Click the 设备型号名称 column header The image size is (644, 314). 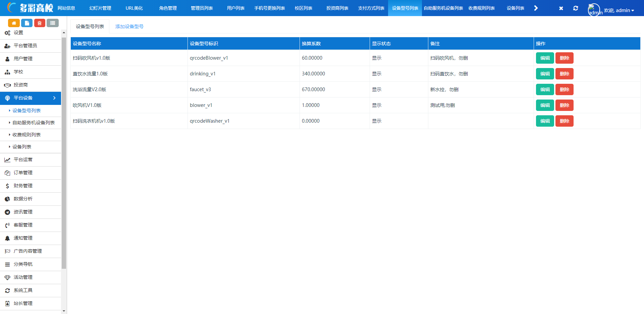(129, 44)
